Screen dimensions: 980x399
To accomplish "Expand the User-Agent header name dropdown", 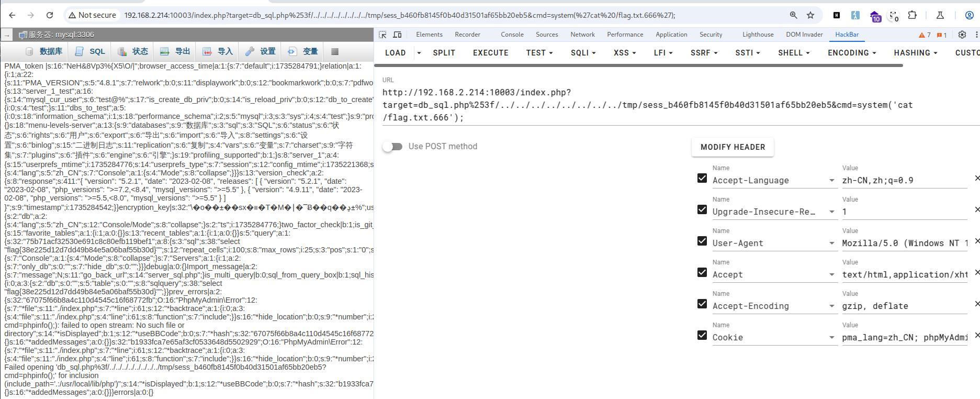I will (831, 243).
